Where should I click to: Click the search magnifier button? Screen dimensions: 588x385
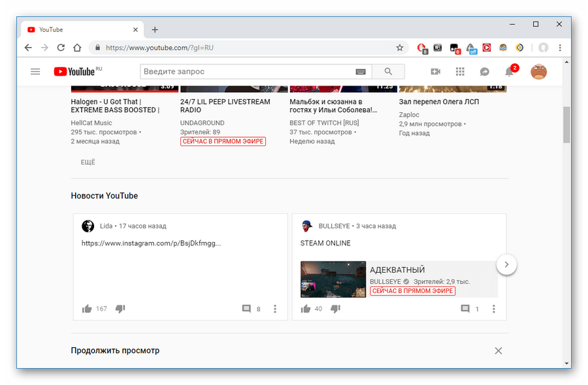tap(388, 72)
